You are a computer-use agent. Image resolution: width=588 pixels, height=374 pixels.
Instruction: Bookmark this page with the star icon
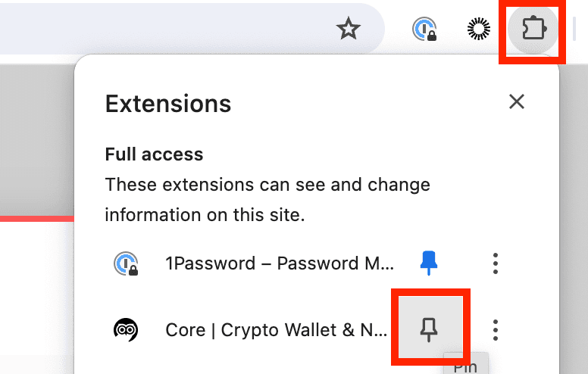pyautogui.click(x=348, y=30)
